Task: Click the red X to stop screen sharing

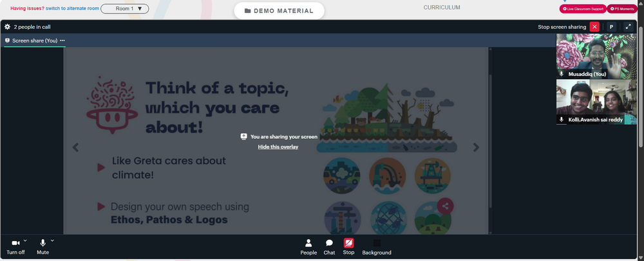Action: pos(594,26)
